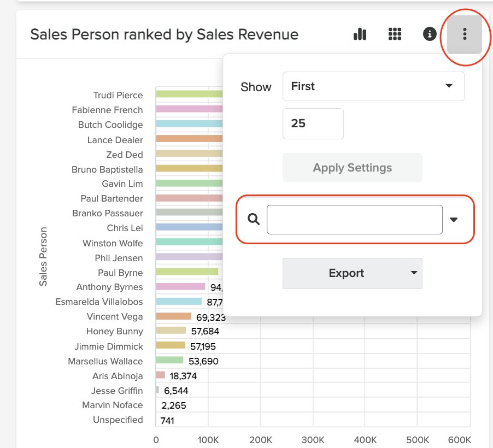Screen dimensions: 493x448
Task: Click inside the empty search text box
Action: click(x=354, y=219)
